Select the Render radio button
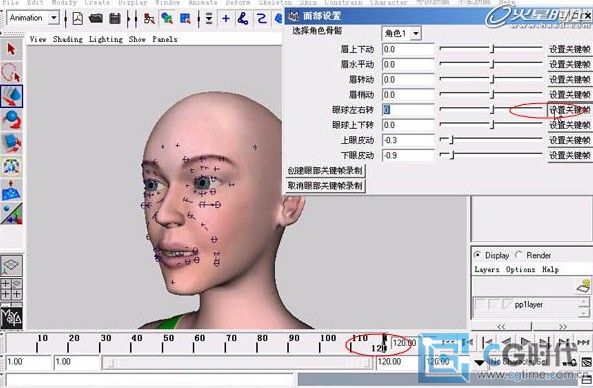The height and width of the screenshot is (388, 593). coord(518,255)
